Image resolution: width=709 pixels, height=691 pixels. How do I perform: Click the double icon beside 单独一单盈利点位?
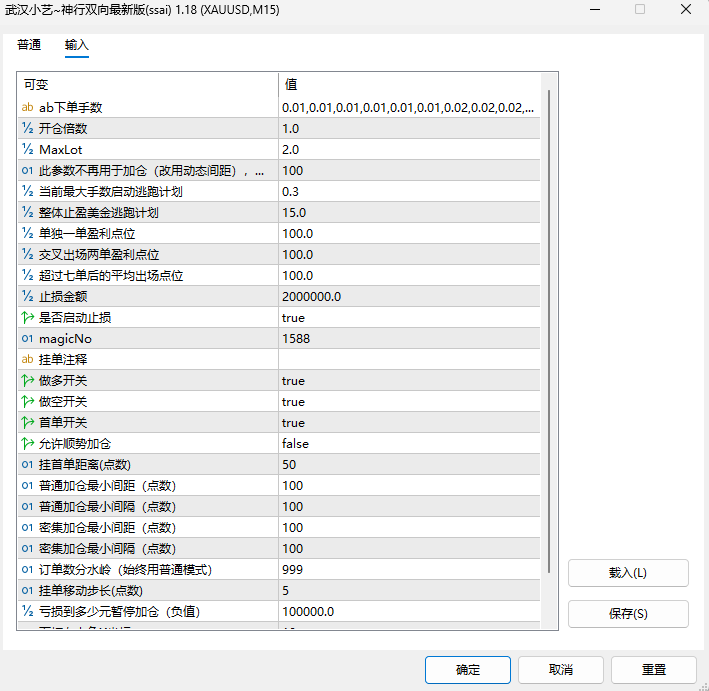pos(28,233)
